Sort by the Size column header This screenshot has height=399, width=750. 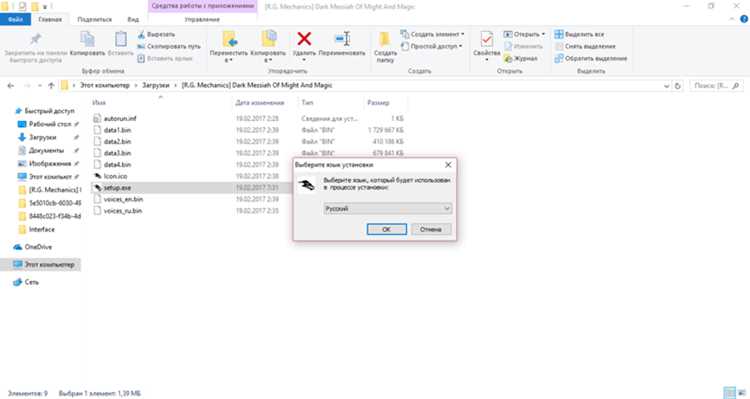point(378,102)
